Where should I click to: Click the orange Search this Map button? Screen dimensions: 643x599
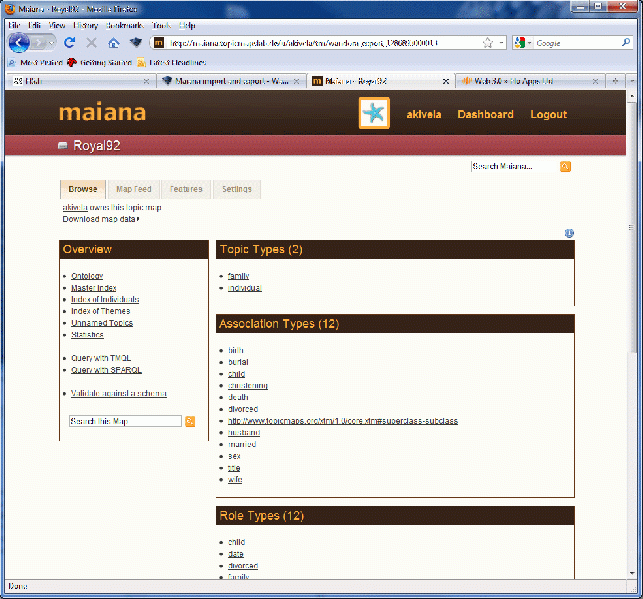[x=190, y=421]
